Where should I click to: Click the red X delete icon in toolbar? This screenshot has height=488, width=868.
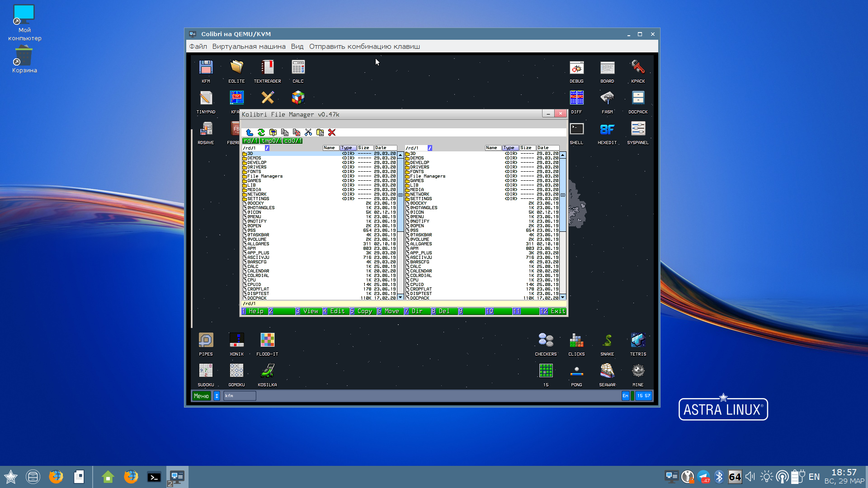click(332, 132)
